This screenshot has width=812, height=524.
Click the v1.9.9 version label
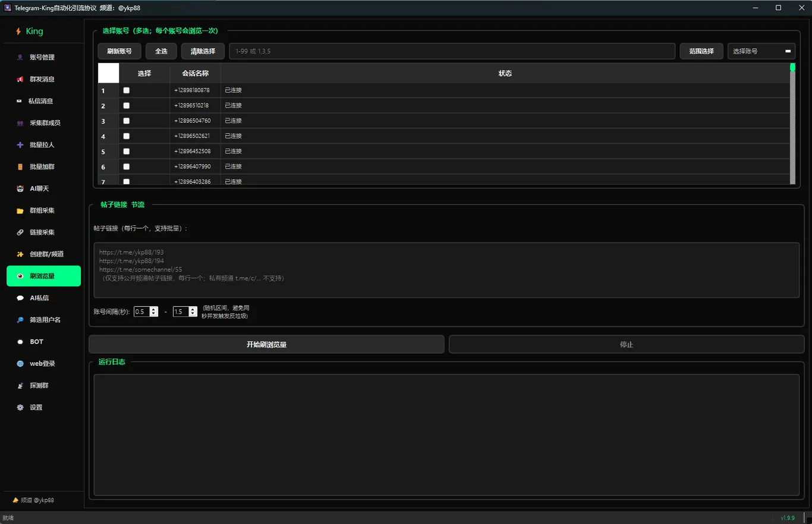click(x=788, y=518)
